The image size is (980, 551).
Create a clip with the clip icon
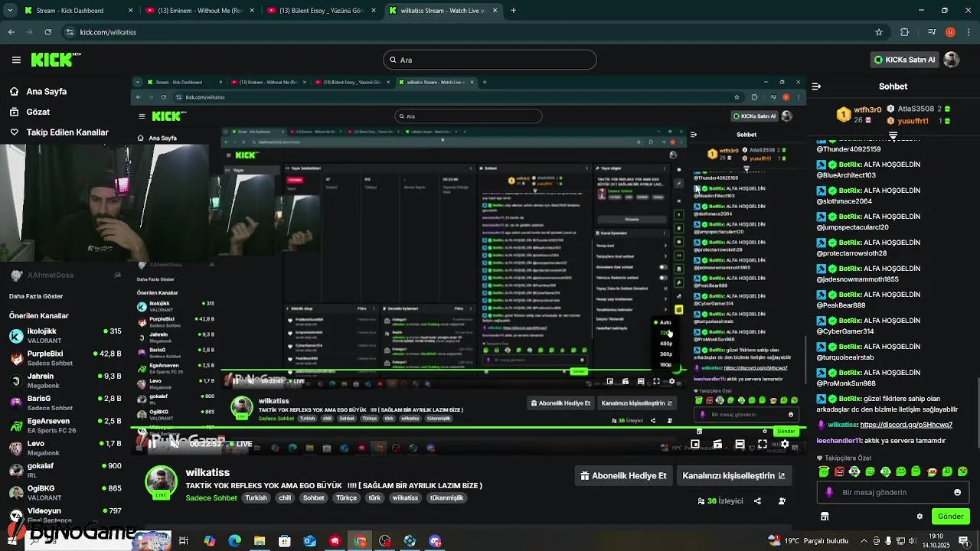tap(717, 444)
